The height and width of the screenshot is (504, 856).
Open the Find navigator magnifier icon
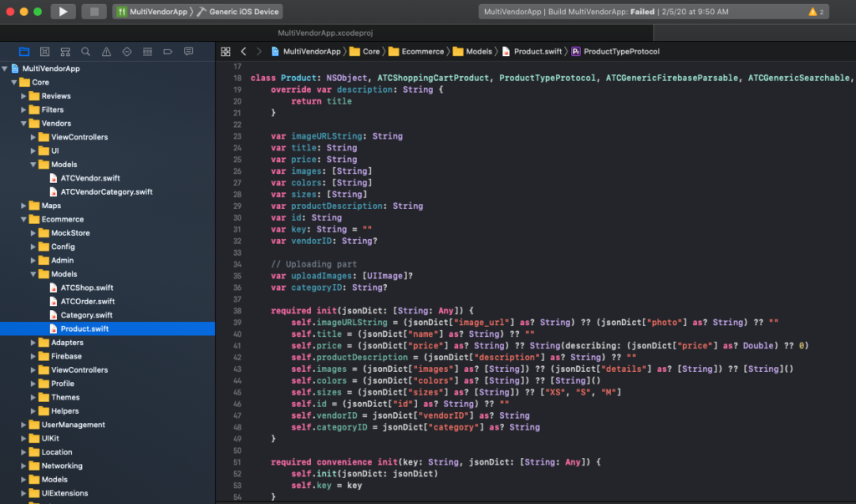click(x=86, y=51)
